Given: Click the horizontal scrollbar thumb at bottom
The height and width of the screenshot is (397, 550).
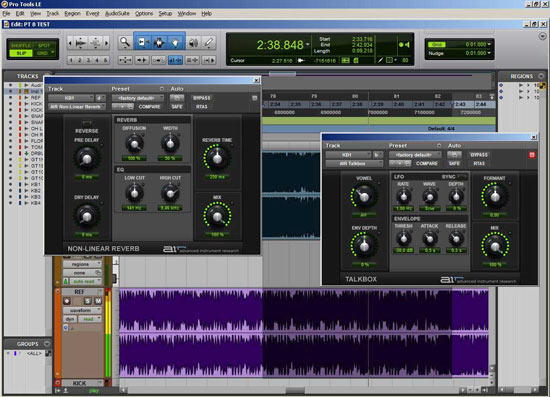Looking at the screenshot, I should tap(295, 390).
